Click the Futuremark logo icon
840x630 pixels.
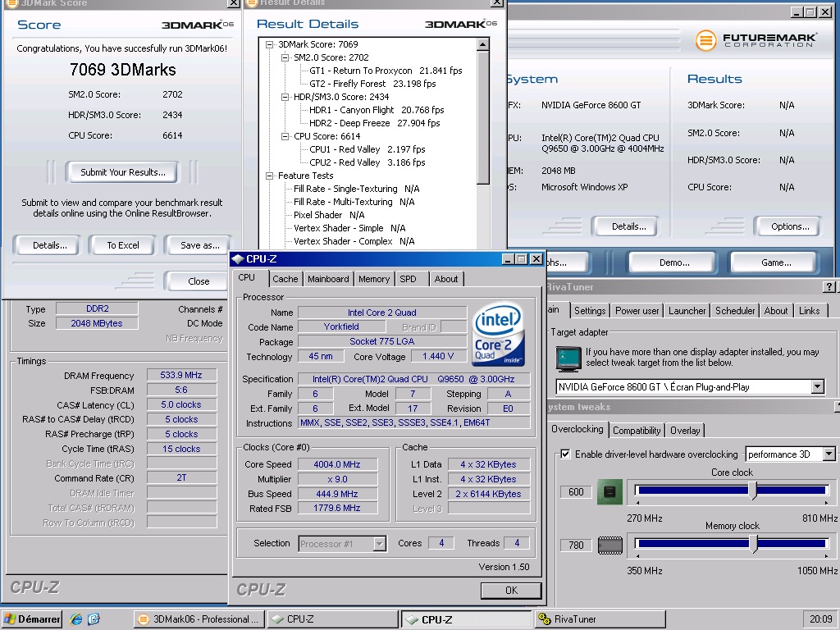tap(705, 41)
